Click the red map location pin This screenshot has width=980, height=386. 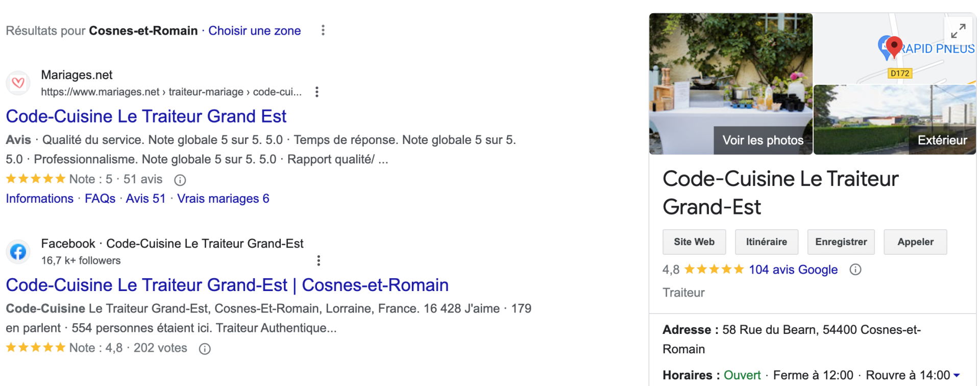click(894, 46)
